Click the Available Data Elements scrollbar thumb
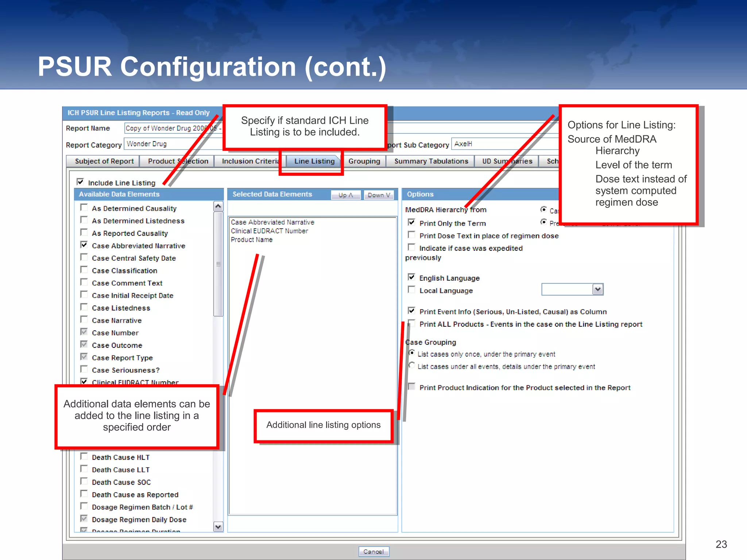This screenshot has width=747, height=560. click(x=218, y=264)
